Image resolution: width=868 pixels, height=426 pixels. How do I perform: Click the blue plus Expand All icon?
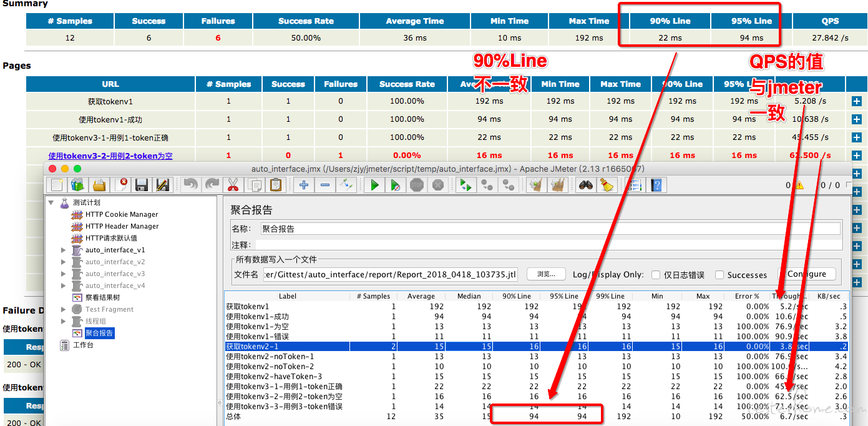click(304, 185)
